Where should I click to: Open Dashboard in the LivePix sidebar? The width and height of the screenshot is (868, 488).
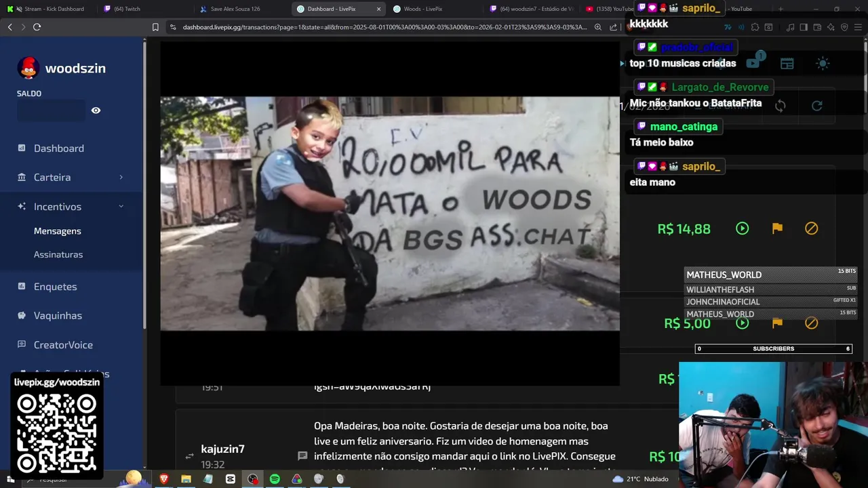59,148
